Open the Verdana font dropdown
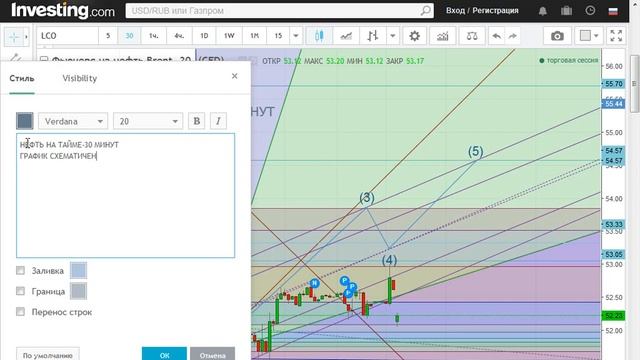 click(x=73, y=121)
